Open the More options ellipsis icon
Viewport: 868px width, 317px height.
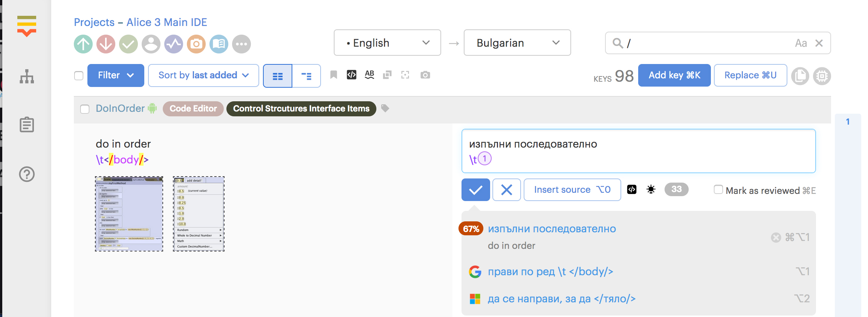tap(241, 44)
